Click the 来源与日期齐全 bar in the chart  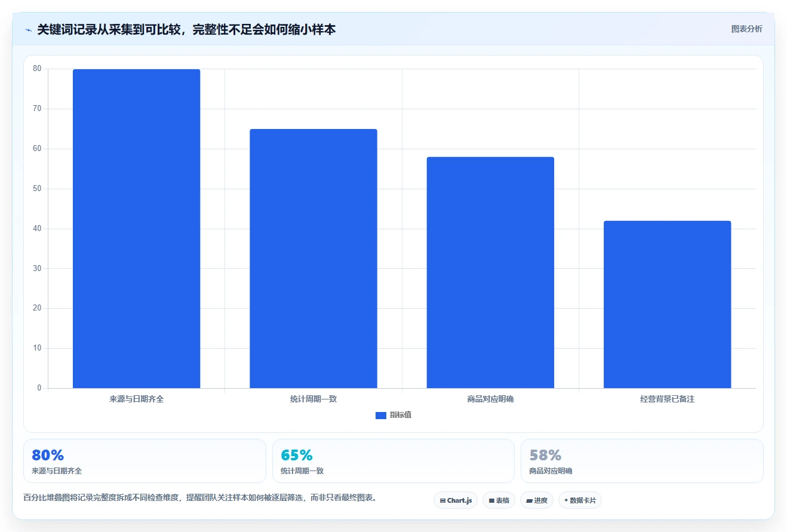pos(136,229)
